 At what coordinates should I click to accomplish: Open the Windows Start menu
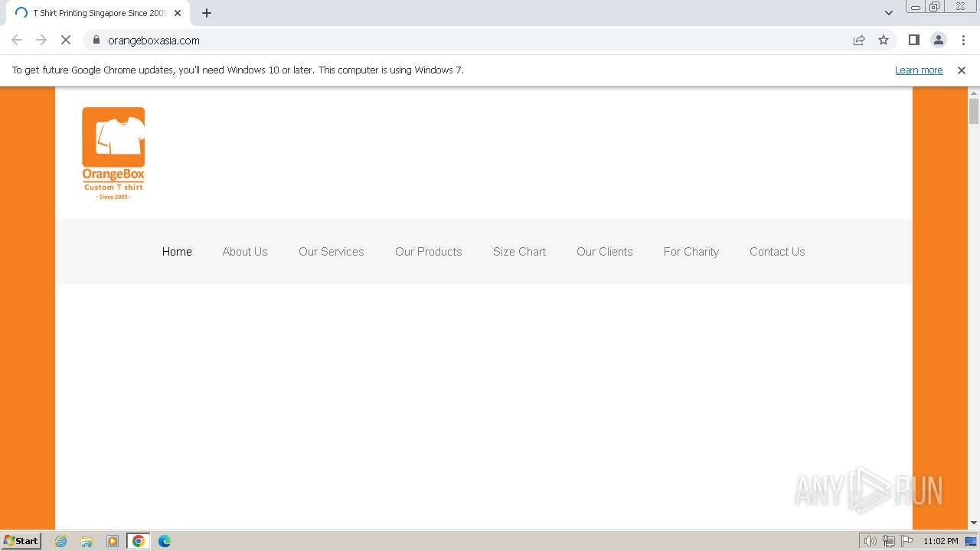[x=21, y=540]
